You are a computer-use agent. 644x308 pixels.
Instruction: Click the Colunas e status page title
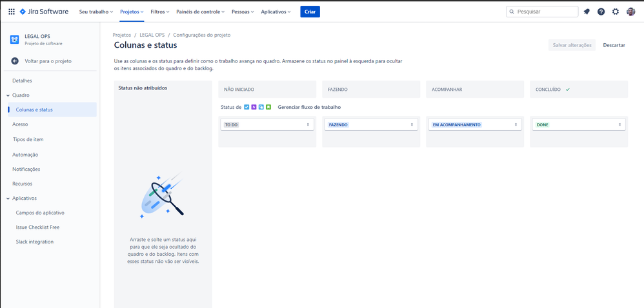pos(145,45)
